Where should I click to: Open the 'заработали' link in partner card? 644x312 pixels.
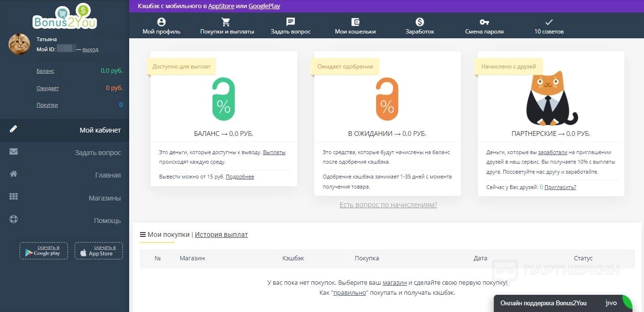click(553, 152)
